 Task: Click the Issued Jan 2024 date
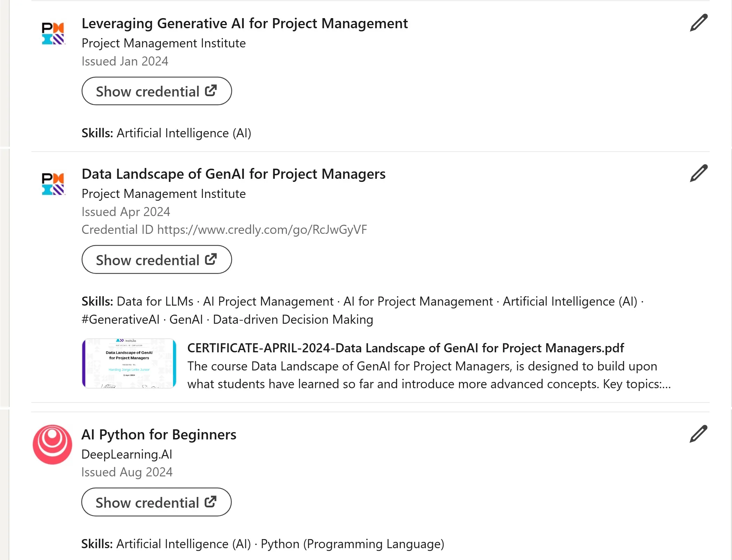[125, 61]
